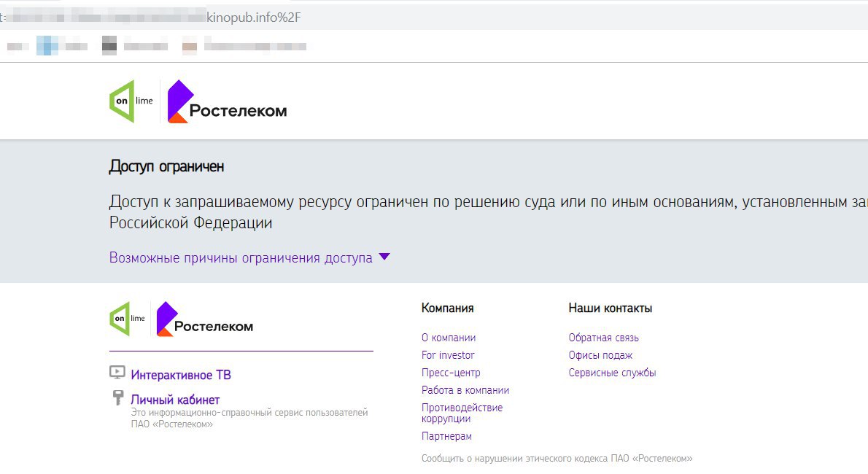The height and width of the screenshot is (474, 868).
Task: Click the footer OnLime logo
Action: [128, 319]
